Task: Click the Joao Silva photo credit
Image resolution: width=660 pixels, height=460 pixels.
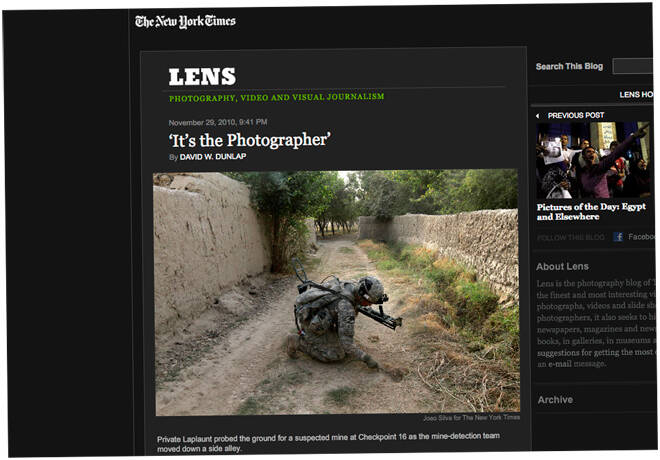Action: pos(471,417)
